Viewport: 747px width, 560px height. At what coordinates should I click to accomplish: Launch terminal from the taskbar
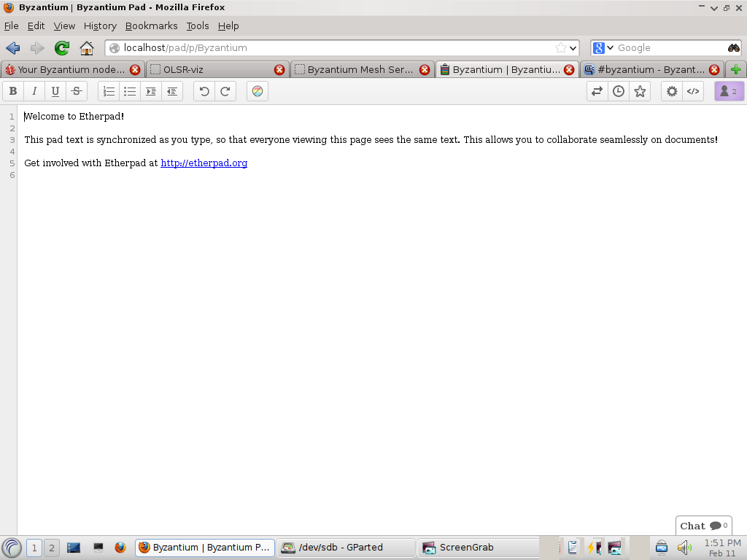click(x=98, y=548)
